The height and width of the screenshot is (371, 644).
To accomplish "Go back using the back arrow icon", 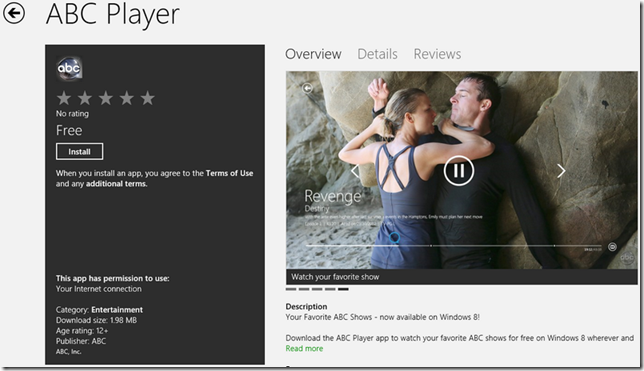I will coord(14,14).
